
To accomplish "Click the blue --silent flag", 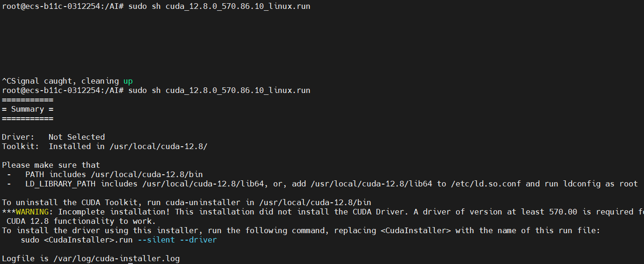I will [x=159, y=240].
